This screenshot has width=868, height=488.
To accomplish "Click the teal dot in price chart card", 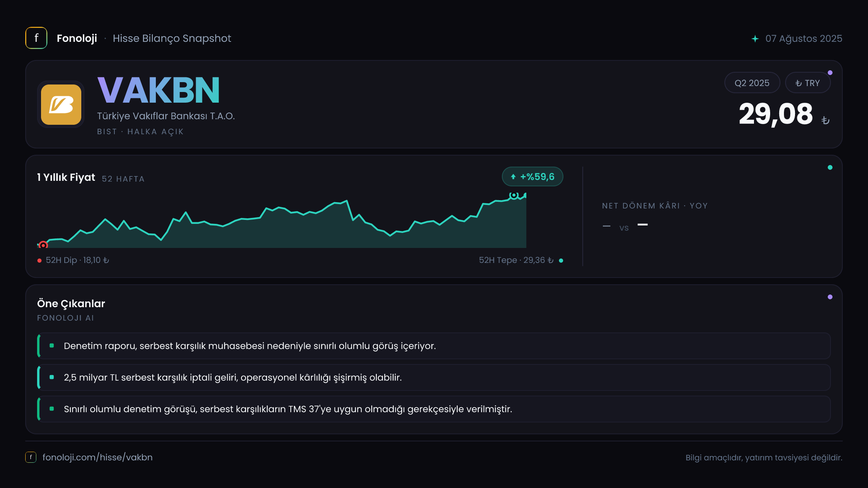I will 830,167.
